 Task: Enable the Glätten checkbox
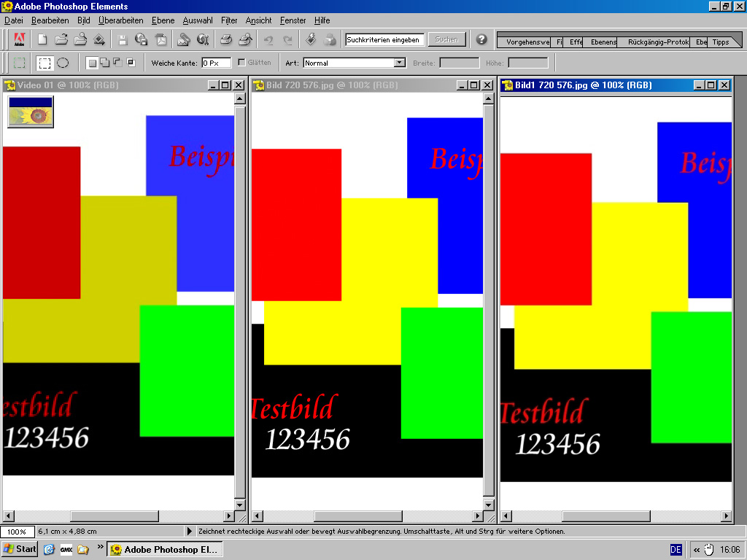click(x=241, y=63)
